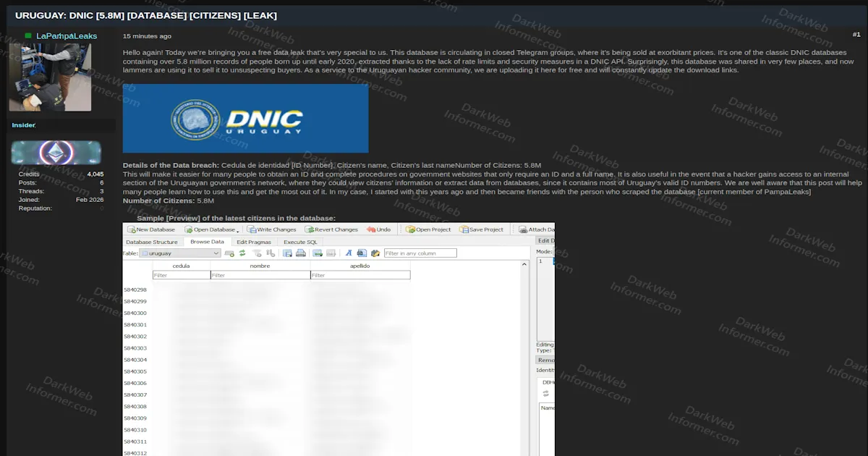Select row number 5840298
This screenshot has height=456, width=868.
click(135, 290)
